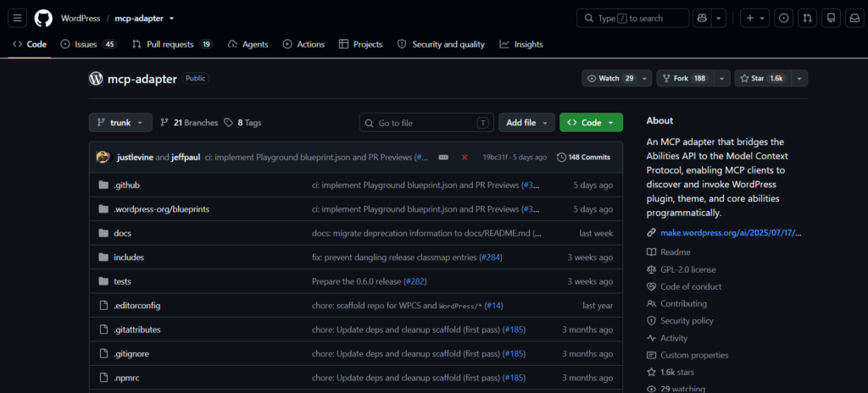Open the Pull requests icon in header
This screenshot has height=393, width=868.
click(x=807, y=19)
